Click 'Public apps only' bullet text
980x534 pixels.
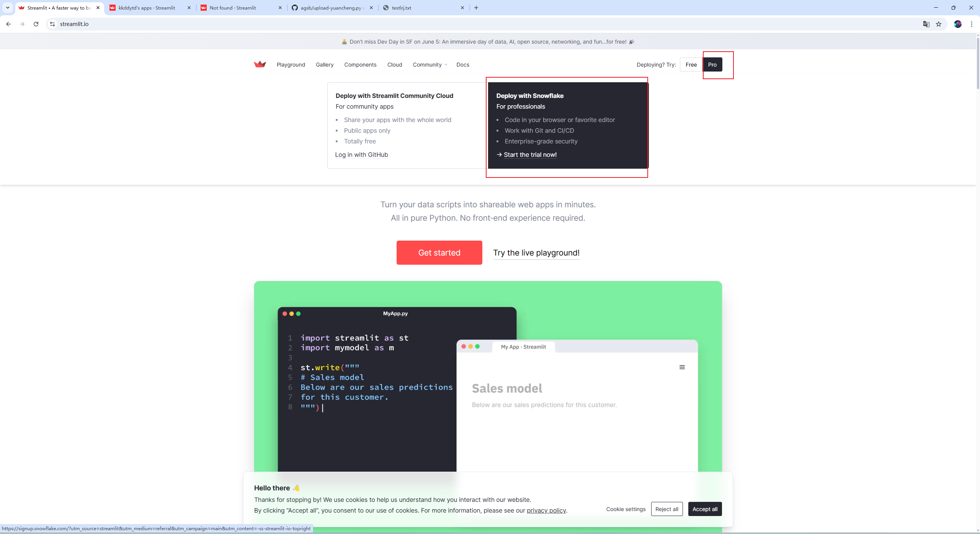(367, 130)
